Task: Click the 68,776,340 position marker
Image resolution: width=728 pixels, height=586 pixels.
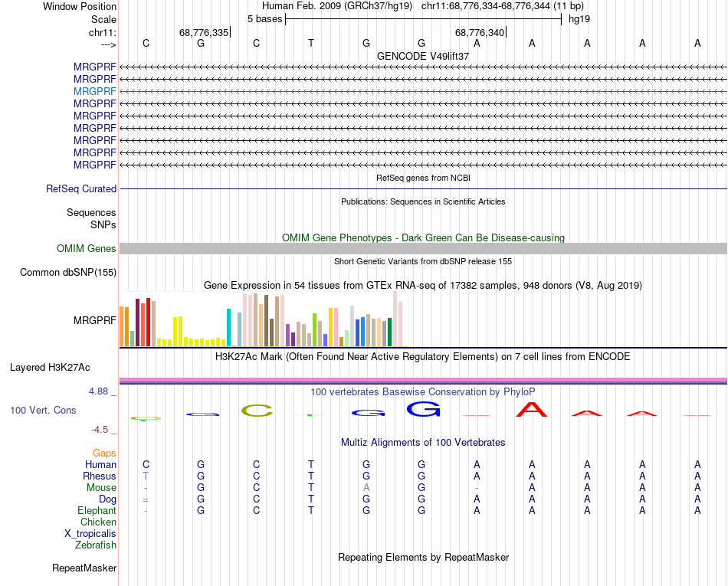Action: click(480, 32)
